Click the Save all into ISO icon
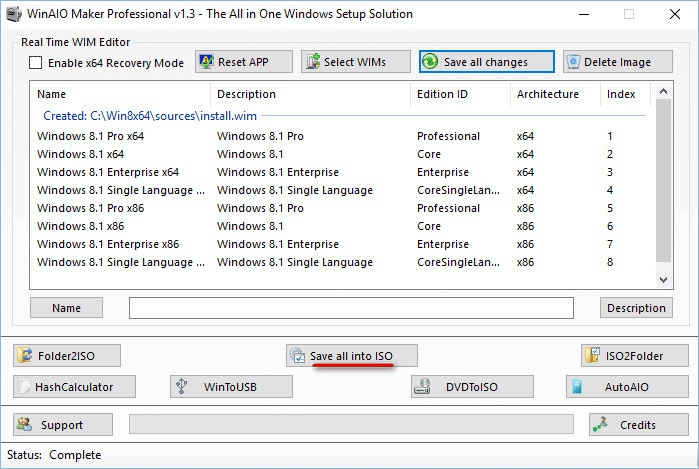 pyautogui.click(x=297, y=355)
